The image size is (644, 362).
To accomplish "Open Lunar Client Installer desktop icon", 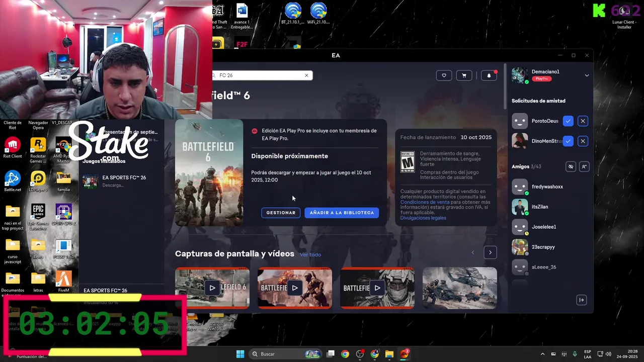I will click(624, 17).
